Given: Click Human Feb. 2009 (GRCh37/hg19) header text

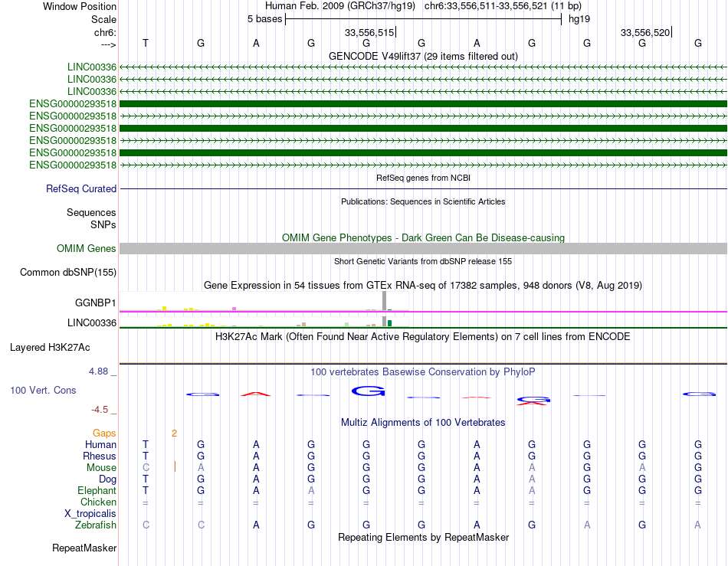Looking at the screenshot, I should click(x=339, y=6).
